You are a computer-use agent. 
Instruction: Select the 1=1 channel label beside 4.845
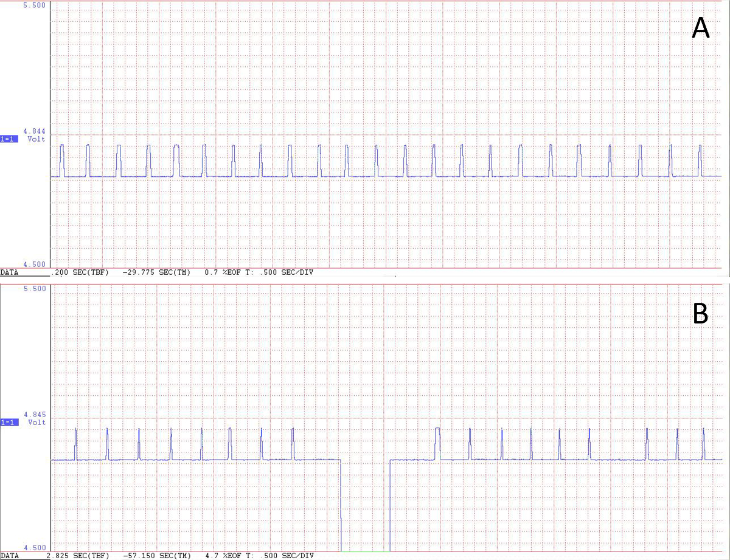9,422
